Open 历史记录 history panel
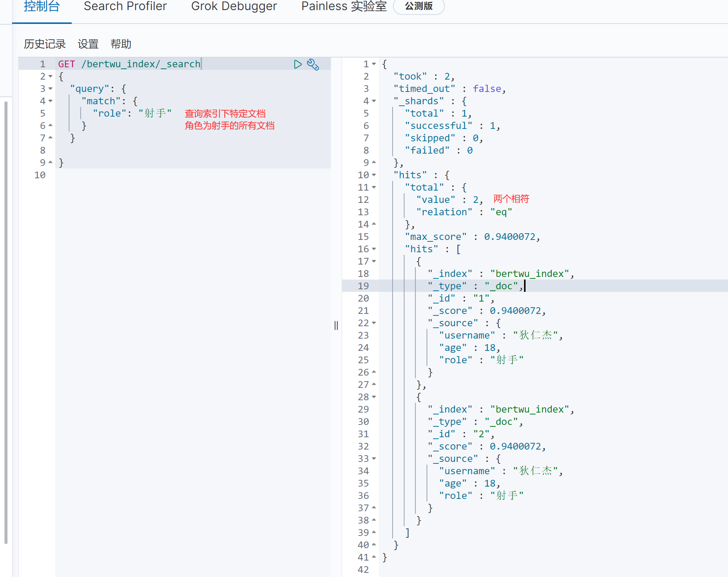 coord(45,44)
